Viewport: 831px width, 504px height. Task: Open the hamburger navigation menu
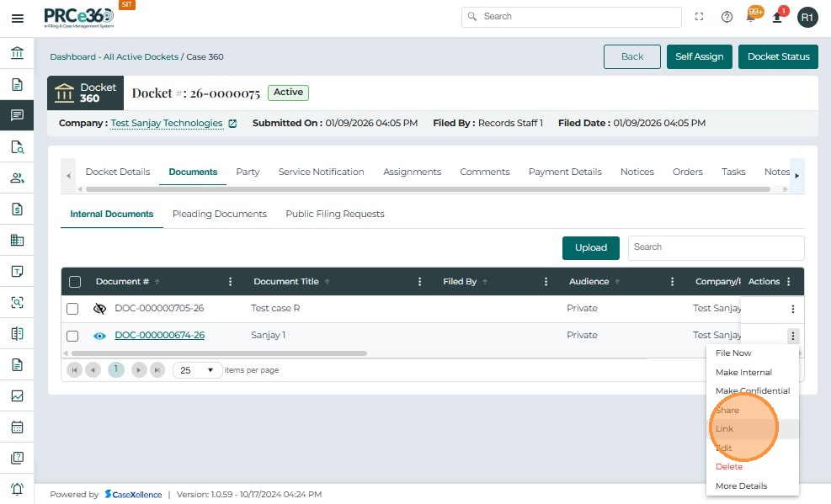tap(18, 19)
